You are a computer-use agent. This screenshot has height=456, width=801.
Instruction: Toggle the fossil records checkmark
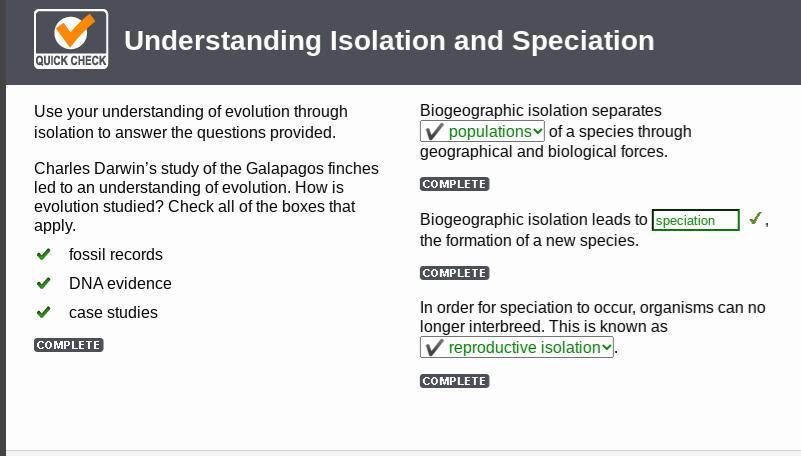[43, 254]
